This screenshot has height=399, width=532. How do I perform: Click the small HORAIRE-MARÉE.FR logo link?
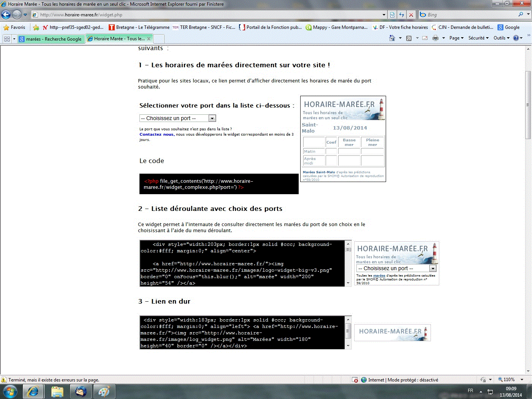pos(393,332)
